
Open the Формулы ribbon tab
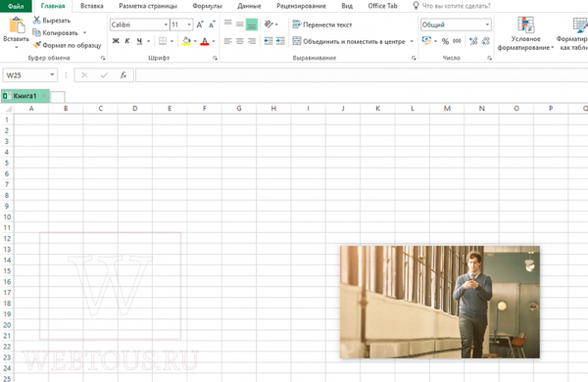tap(207, 6)
